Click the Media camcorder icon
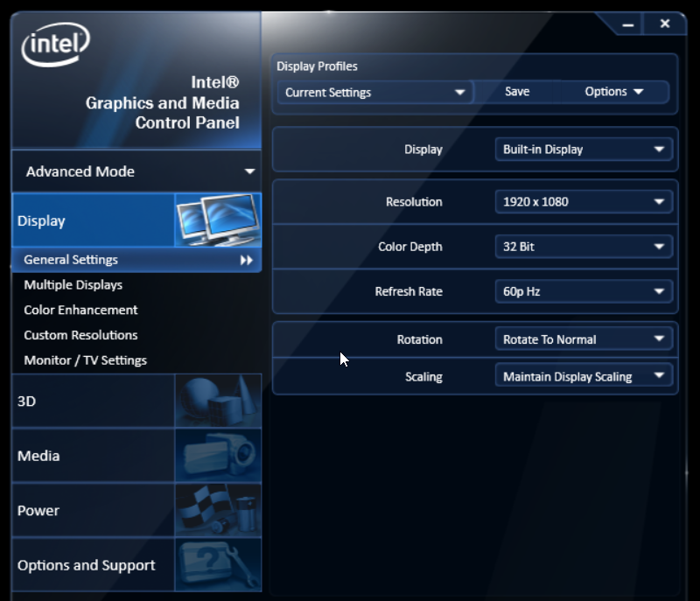Image resolution: width=700 pixels, height=601 pixels. coord(218,456)
